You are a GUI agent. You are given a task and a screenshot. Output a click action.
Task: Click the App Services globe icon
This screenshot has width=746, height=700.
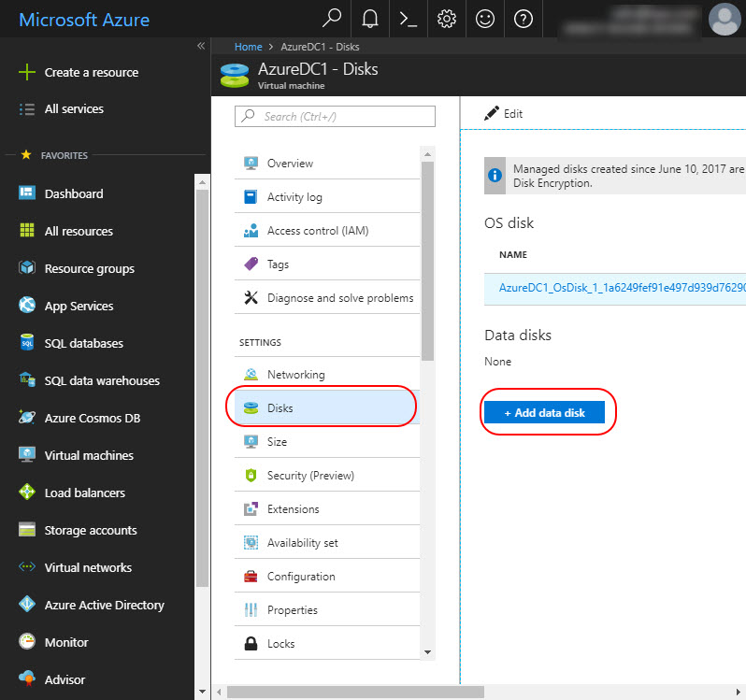(27, 305)
